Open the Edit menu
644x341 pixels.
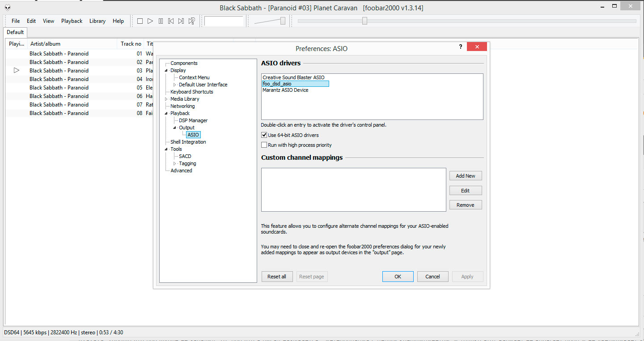pyautogui.click(x=31, y=21)
